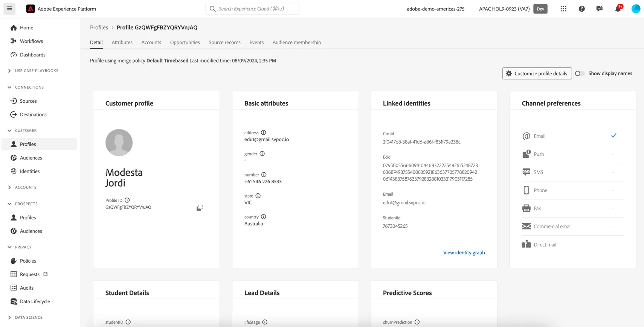
Task: Show info for studentID field
Action: (x=128, y=322)
